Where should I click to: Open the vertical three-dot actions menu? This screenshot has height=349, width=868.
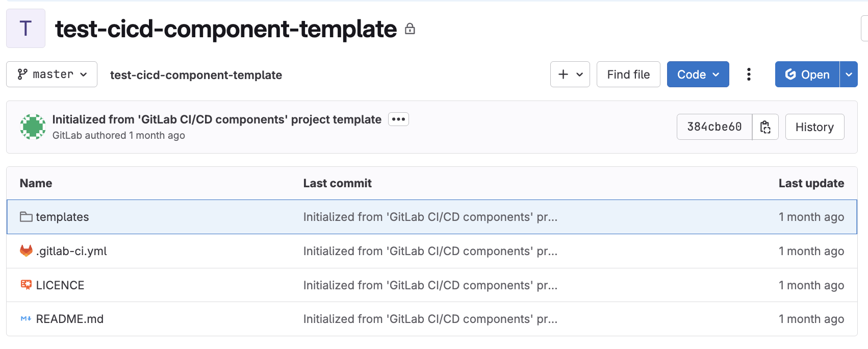749,74
